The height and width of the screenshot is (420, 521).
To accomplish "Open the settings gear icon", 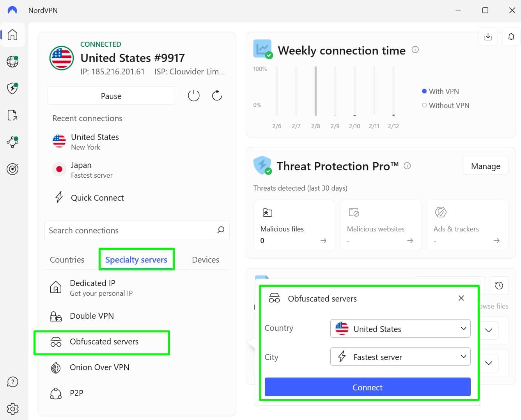I will coord(12,409).
